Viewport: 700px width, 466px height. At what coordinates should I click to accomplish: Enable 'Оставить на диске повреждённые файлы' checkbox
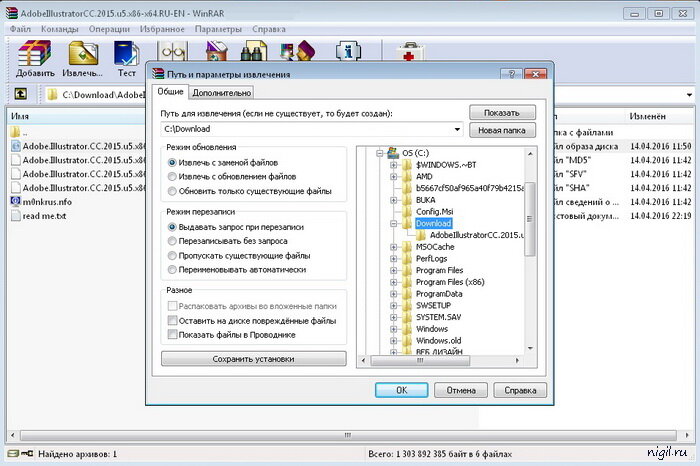(172, 320)
